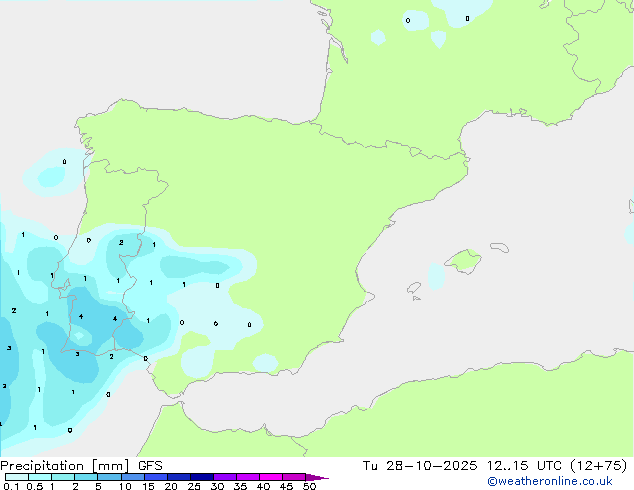Viewport: 634px width, 490px height.
Task: Click the Ibiza island outline
Action: pos(414,288)
